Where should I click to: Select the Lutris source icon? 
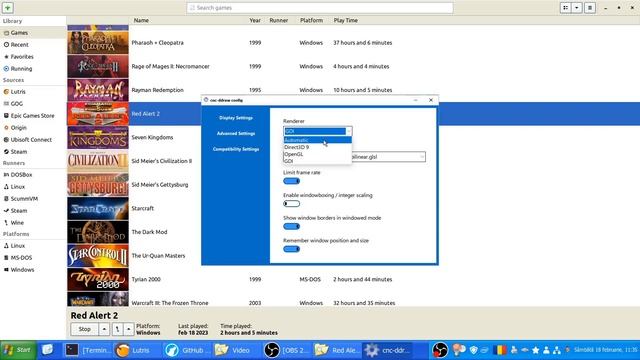(x=6, y=92)
